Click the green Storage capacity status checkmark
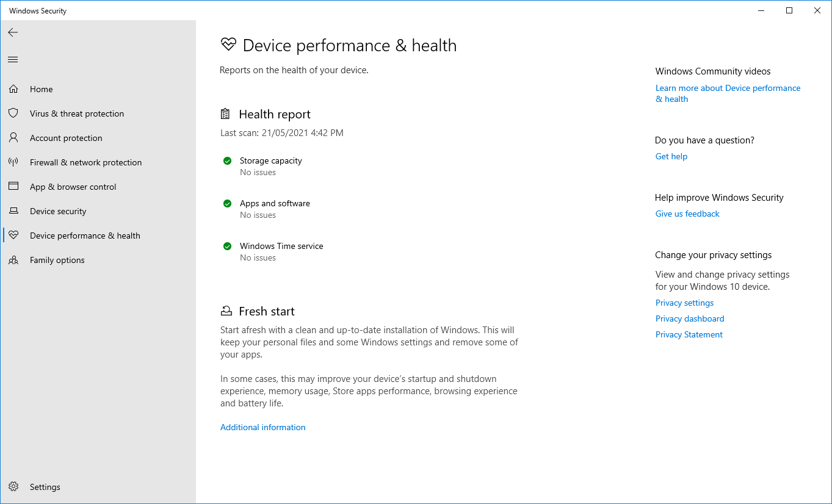Viewport: 832px width, 504px height. (x=227, y=160)
